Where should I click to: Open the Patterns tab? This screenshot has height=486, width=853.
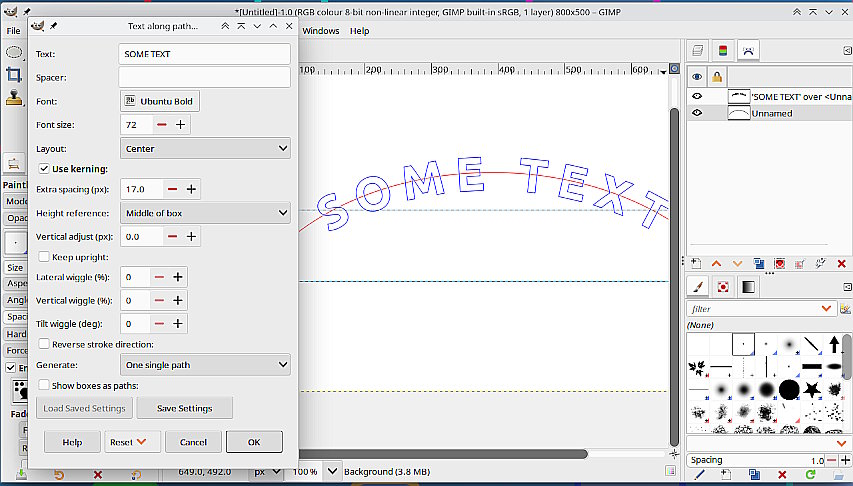click(722, 287)
